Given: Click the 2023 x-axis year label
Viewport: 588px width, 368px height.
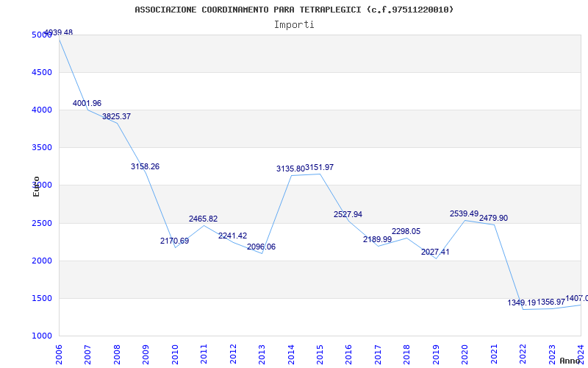Looking at the screenshot, I should point(552,355).
